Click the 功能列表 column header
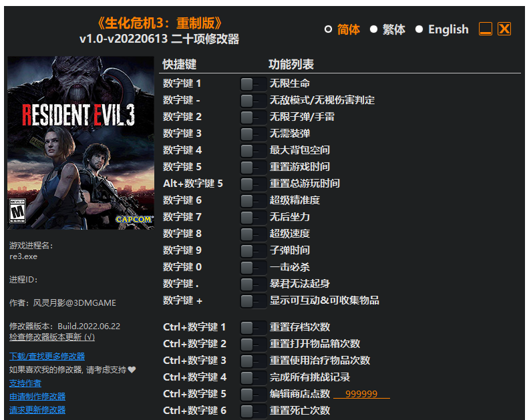The height and width of the screenshot is (420, 529). tap(291, 64)
